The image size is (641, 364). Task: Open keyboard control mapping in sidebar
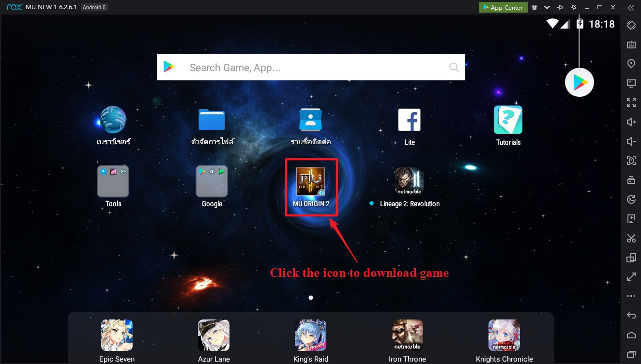click(x=631, y=45)
